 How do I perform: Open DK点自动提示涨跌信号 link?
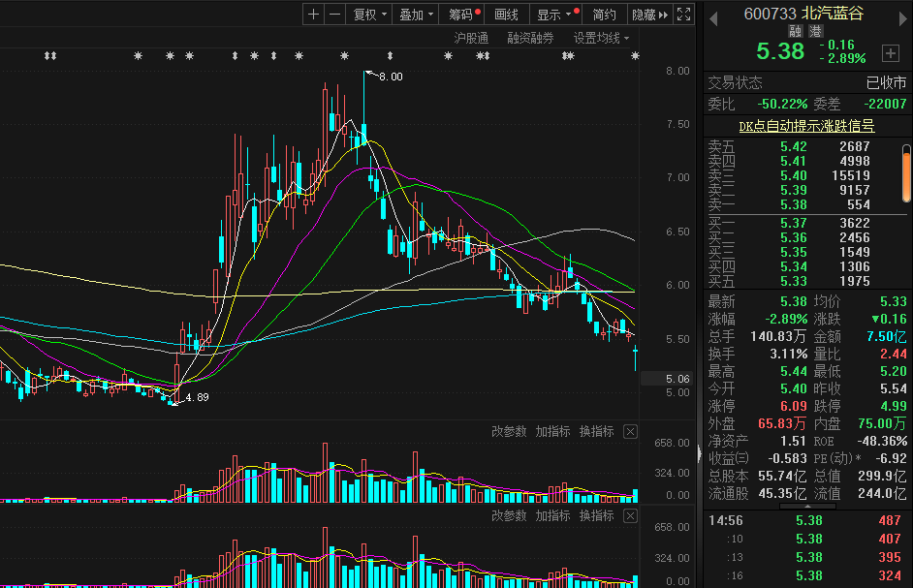point(806,126)
